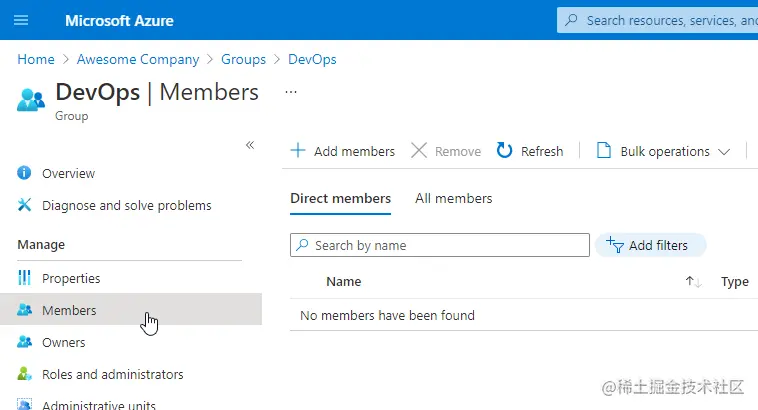Click the Remove toolbar button
This screenshot has height=410, width=758.
click(x=446, y=151)
